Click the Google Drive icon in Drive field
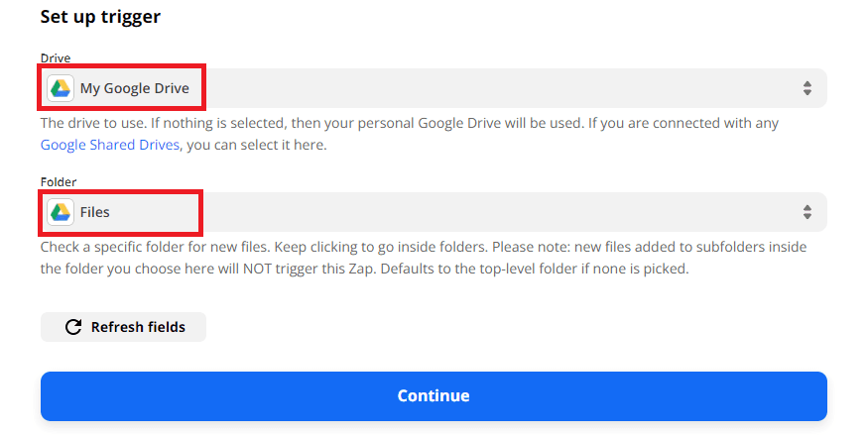The width and height of the screenshot is (868, 435). tap(61, 88)
